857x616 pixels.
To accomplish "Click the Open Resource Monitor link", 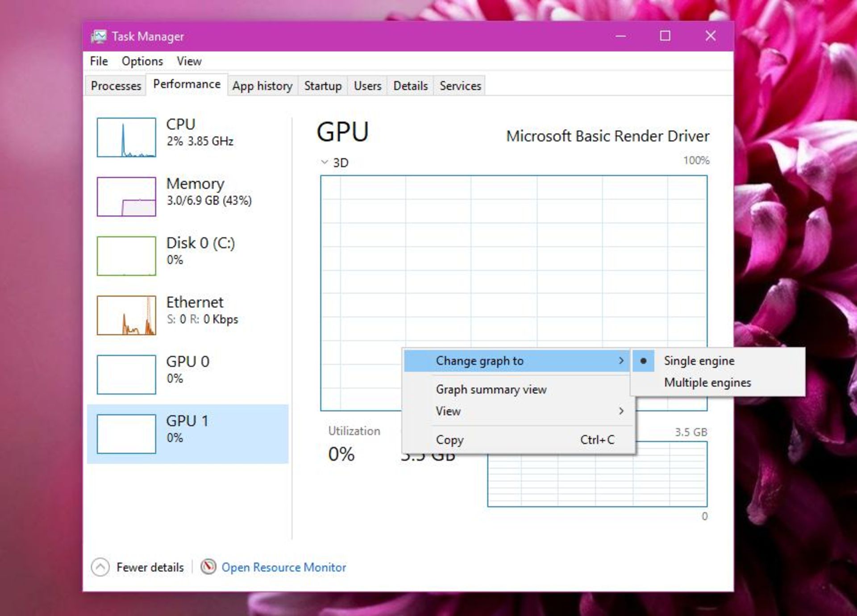I will 283,567.
